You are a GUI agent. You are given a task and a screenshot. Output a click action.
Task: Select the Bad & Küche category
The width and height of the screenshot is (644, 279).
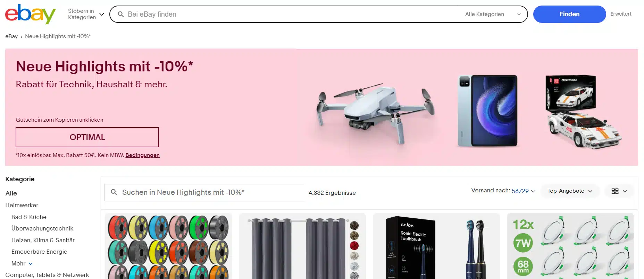coord(29,217)
